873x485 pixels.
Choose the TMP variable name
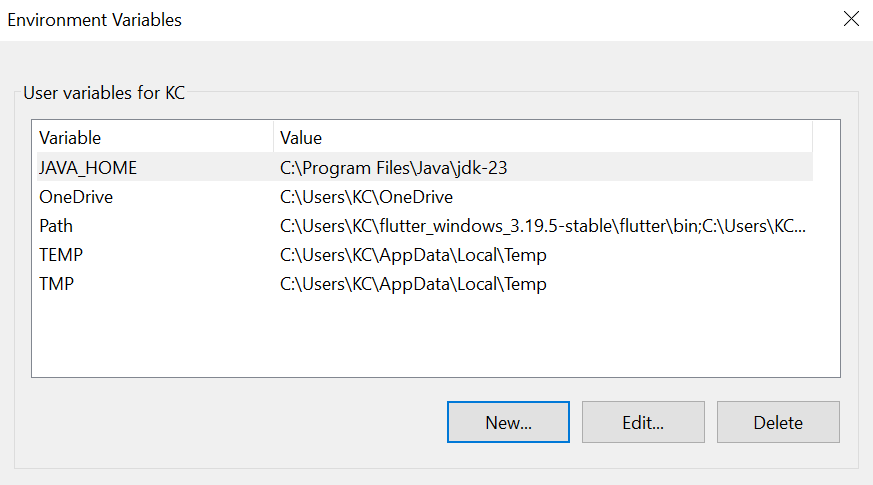(57, 284)
